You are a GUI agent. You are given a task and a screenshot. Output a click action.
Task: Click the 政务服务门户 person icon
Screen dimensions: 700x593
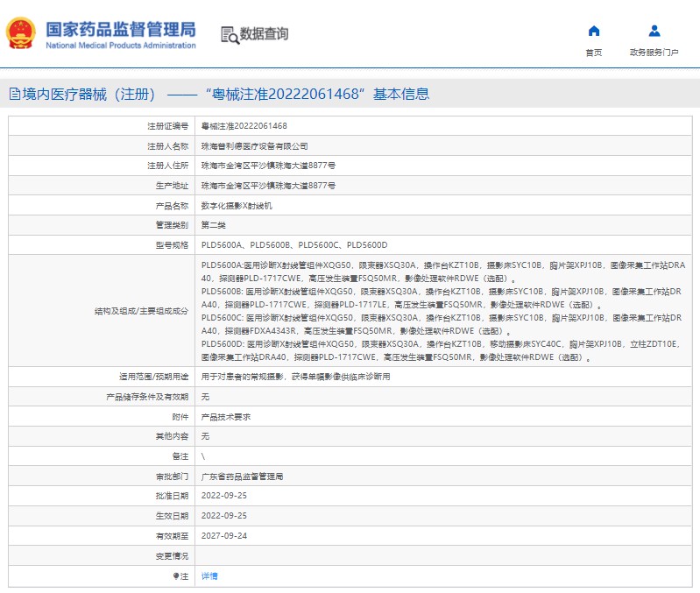tap(654, 31)
